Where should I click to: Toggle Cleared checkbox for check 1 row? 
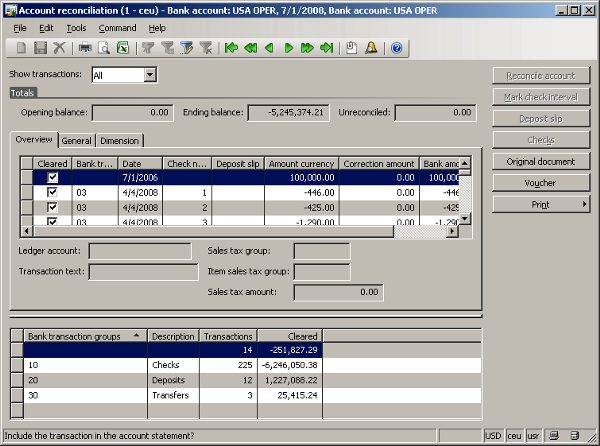point(52,192)
